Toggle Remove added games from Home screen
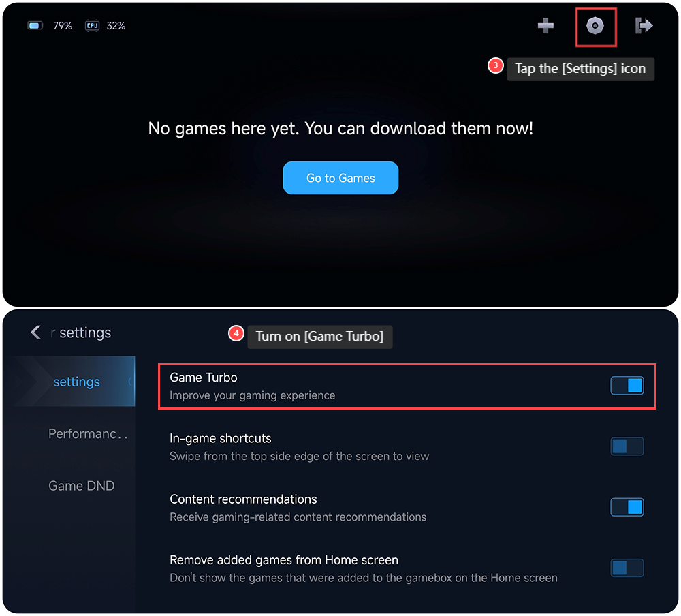 [x=627, y=568]
